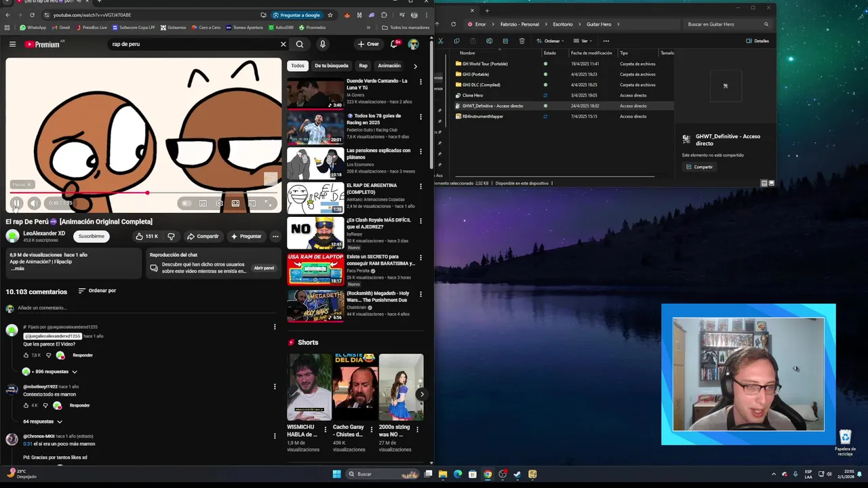This screenshot has height=488, width=868.
Task: Click the Explorer delete trash icon
Action: (x=521, y=41)
